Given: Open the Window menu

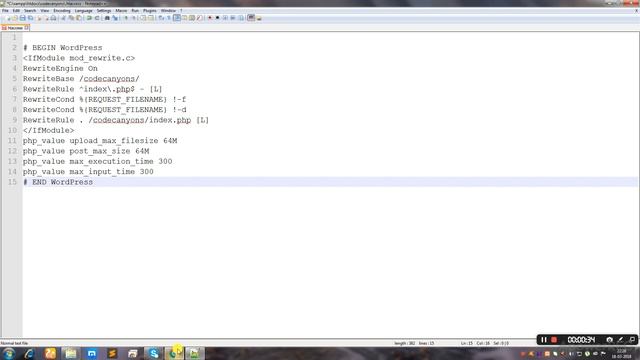Looking at the screenshot, I should pyautogui.click(x=168, y=11).
